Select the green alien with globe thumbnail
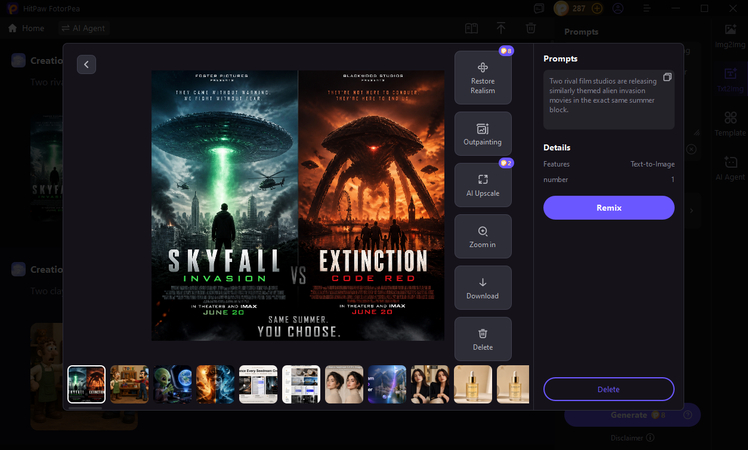The width and height of the screenshot is (748, 450). [x=172, y=385]
